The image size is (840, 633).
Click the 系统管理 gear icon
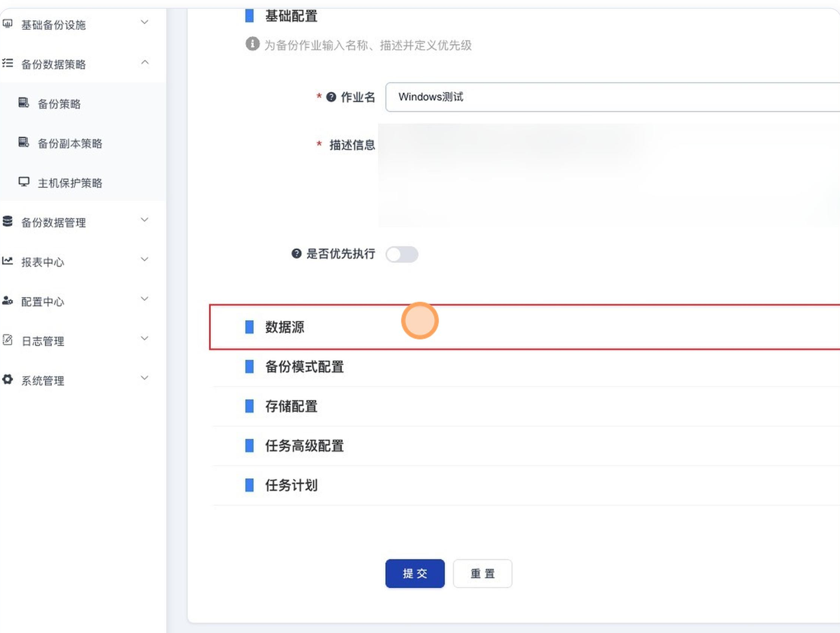(7, 379)
